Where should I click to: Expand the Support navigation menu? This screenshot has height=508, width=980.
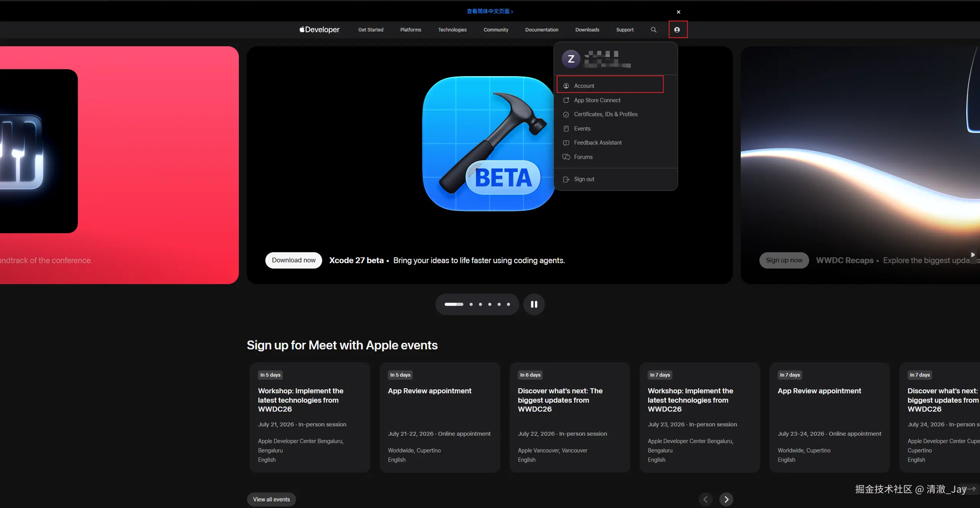click(625, 30)
